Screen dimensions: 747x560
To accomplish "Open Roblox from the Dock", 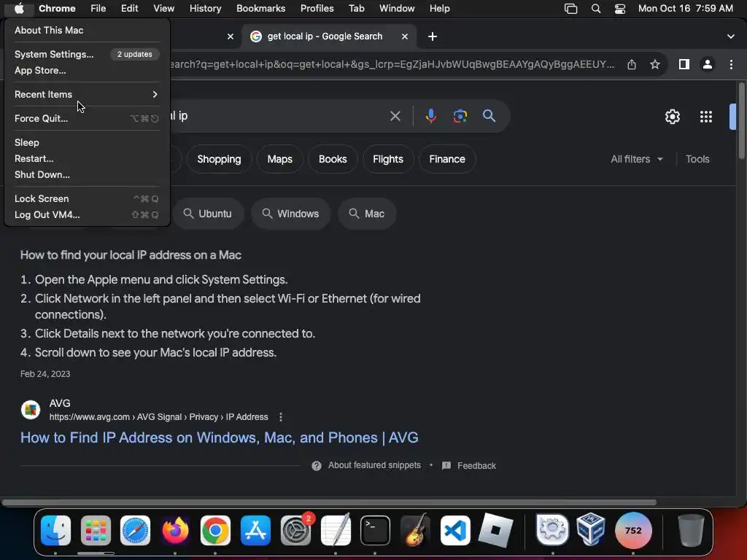I will coord(495,530).
